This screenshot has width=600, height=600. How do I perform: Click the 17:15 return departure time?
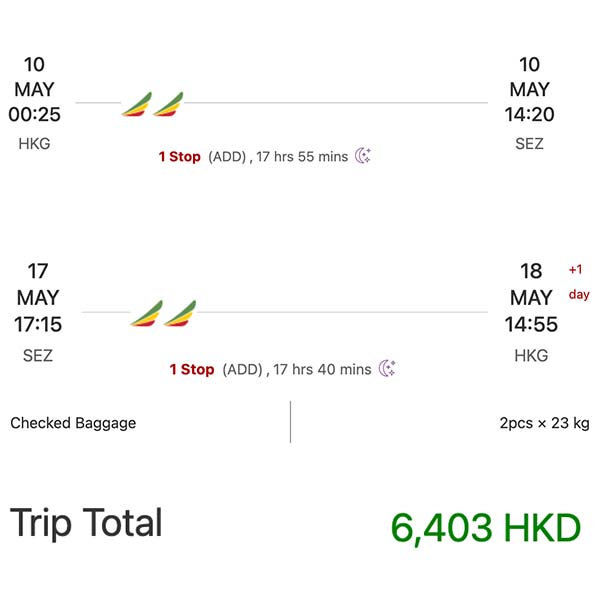[37, 325]
